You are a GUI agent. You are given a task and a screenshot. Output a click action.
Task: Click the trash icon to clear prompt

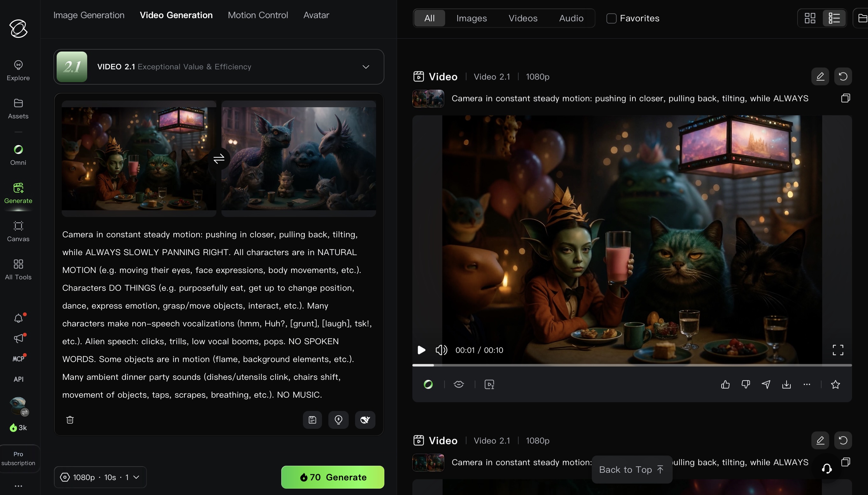[70, 420]
